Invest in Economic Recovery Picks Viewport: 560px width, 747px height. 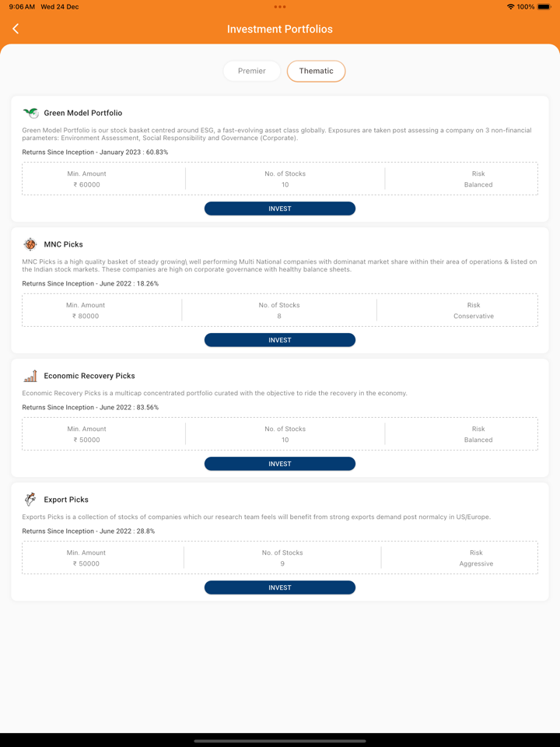pyautogui.click(x=280, y=464)
